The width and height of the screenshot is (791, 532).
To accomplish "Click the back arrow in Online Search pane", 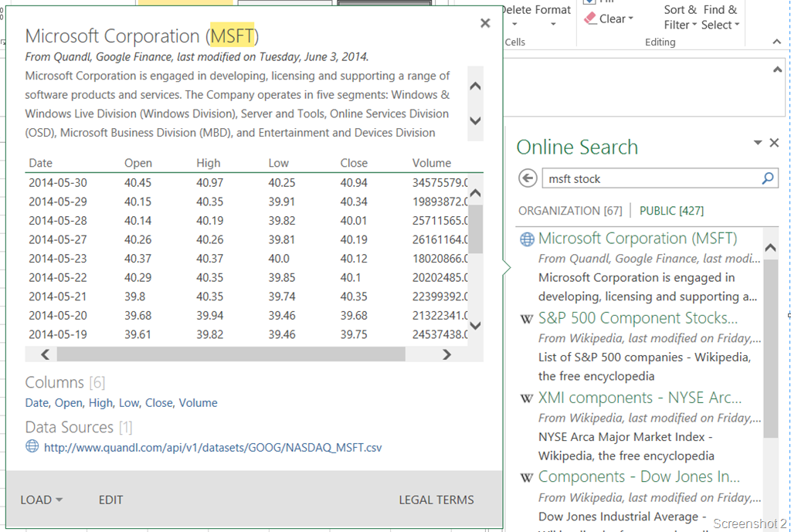I will (528, 178).
